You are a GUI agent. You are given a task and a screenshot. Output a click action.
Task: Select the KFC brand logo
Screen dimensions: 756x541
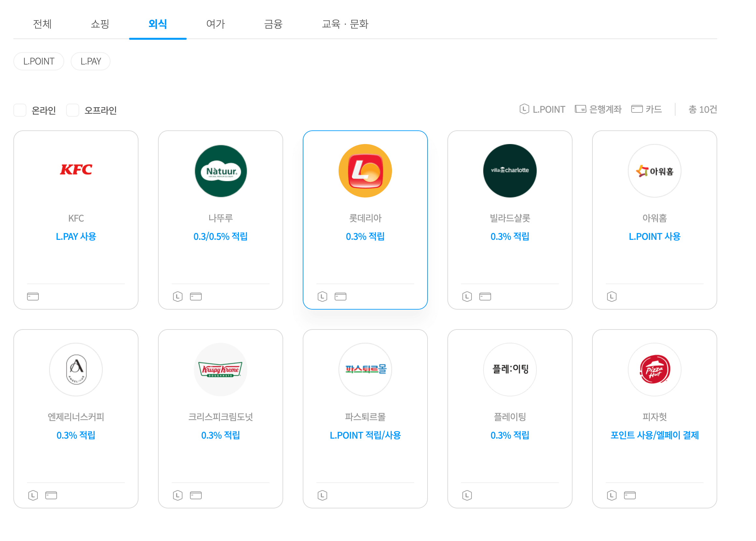76,169
